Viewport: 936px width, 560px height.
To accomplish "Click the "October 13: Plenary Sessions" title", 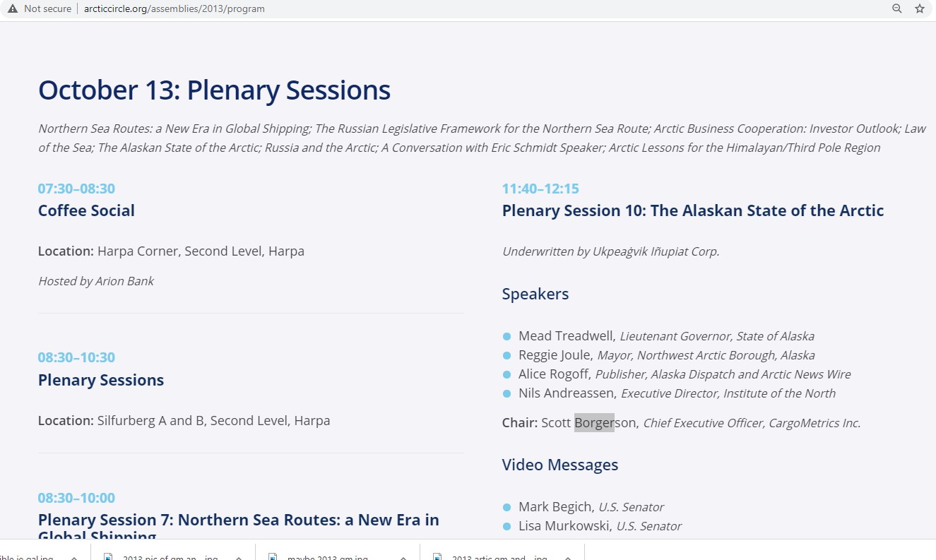I will pos(214,90).
